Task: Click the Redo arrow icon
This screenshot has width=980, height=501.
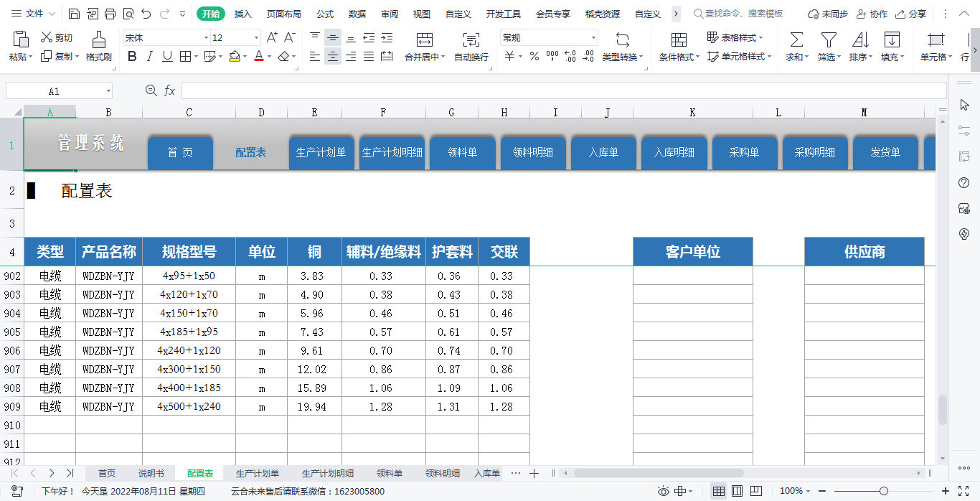Action: [164, 14]
